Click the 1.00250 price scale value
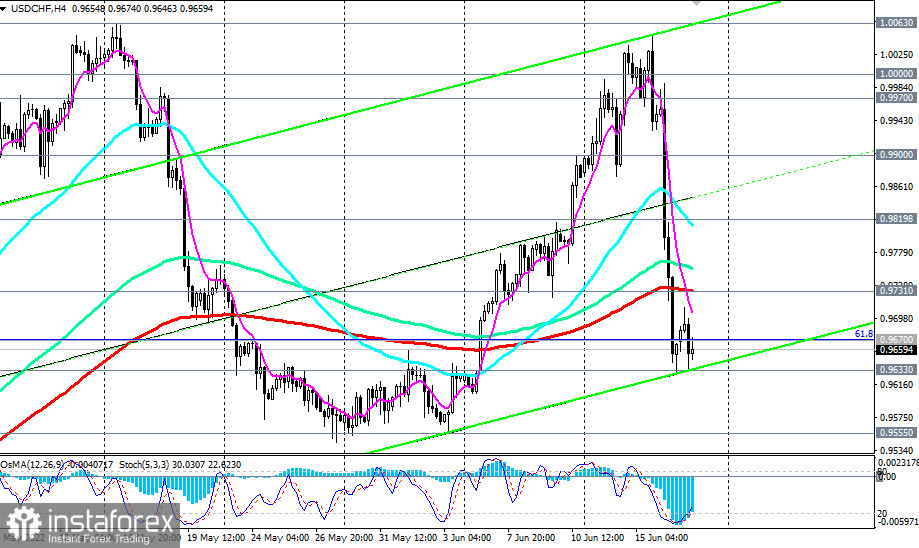 [x=897, y=55]
